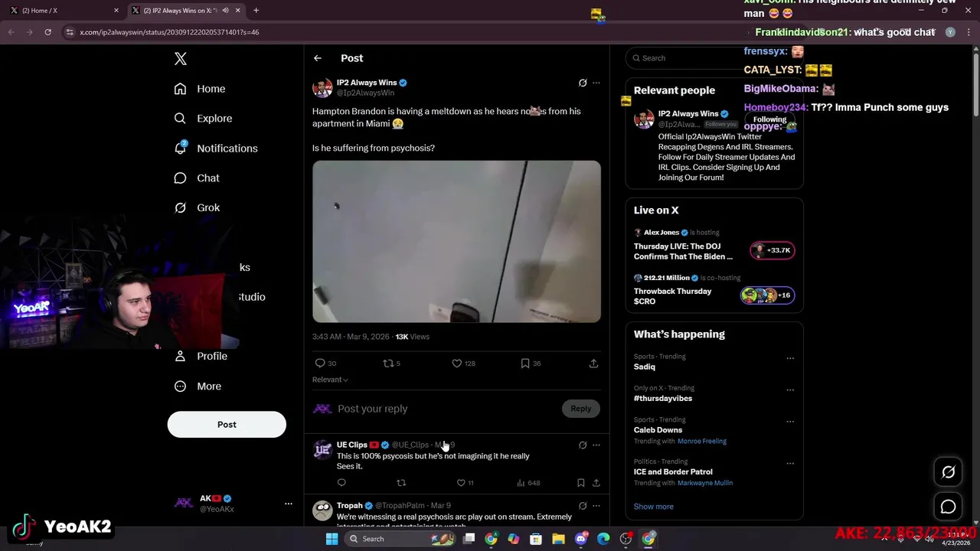This screenshot has height=551, width=980.
Task: Repost the UE Clips comment
Action: tap(401, 483)
